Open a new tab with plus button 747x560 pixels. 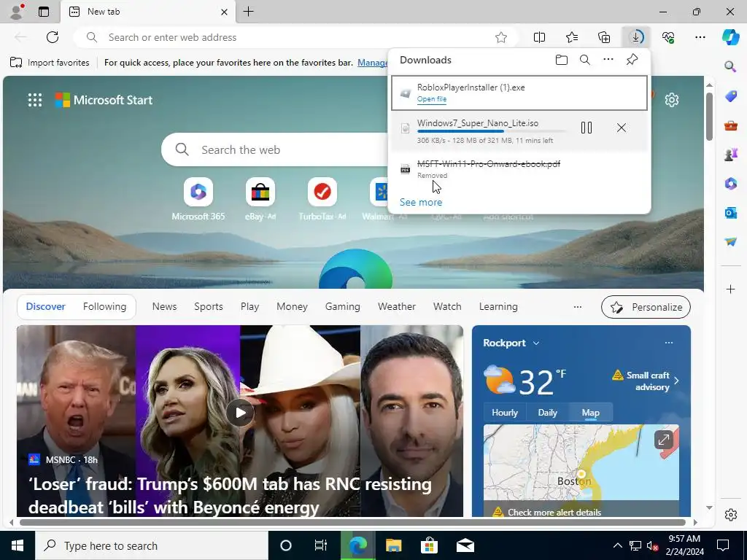pyautogui.click(x=248, y=12)
